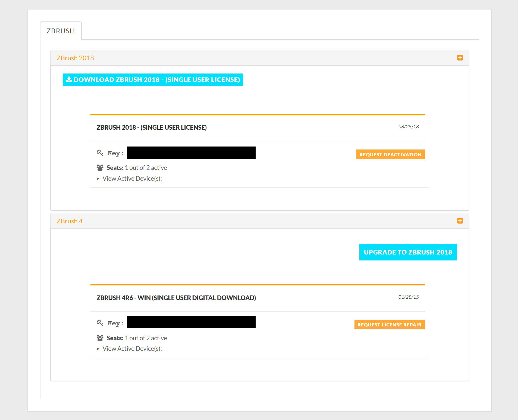Request license repair for ZBrush 4R6

click(x=390, y=324)
